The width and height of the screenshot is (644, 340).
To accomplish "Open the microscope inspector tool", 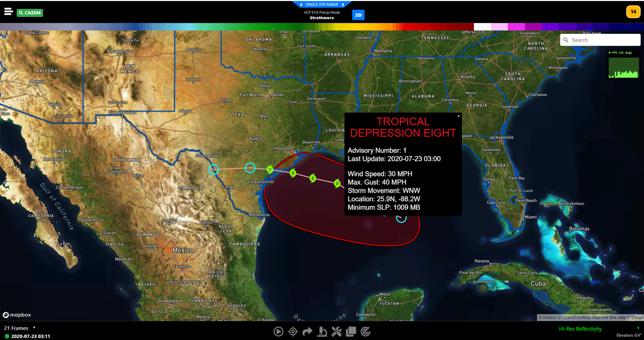I will [x=322, y=331].
